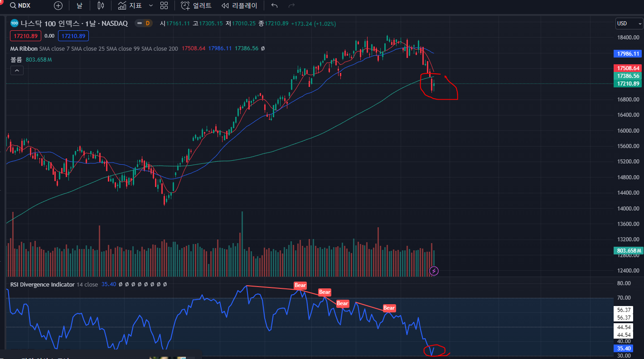Viewport: 644px width, 359px height.
Task: Expand the indicators favorites chevron
Action: (x=151, y=5)
